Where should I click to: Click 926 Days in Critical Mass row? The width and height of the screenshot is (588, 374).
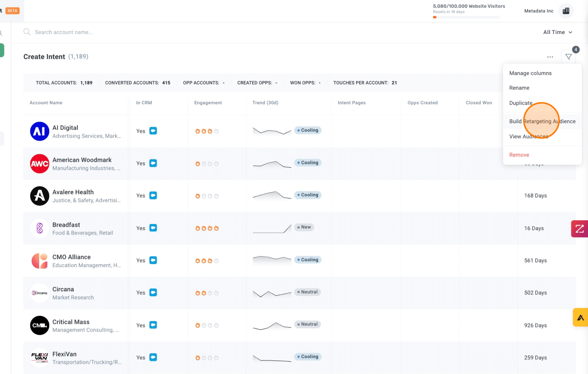535,325
